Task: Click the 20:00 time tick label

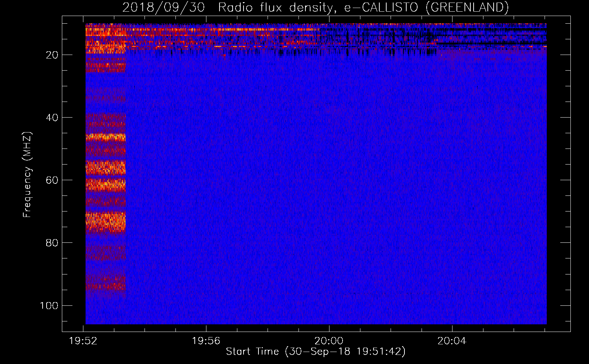Action: [329, 341]
